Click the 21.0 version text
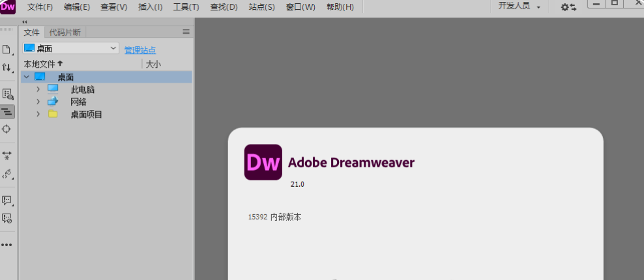The height and width of the screenshot is (280, 644). (x=297, y=185)
